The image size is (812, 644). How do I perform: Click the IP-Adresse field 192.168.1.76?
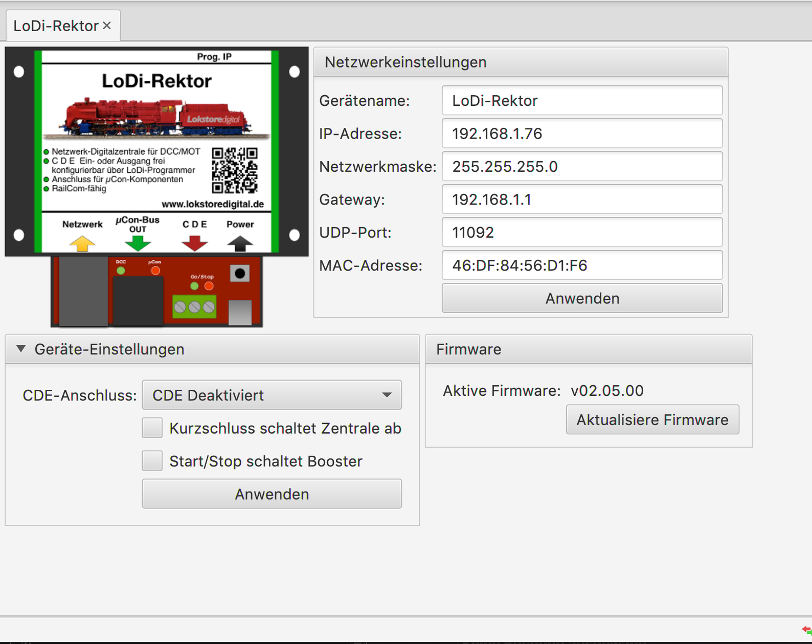pos(582,134)
